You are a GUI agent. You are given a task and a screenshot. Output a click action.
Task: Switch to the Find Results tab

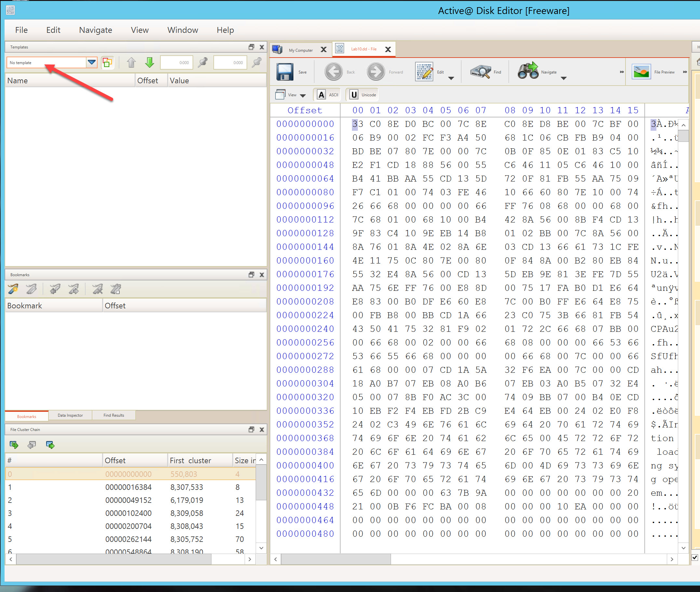coord(114,415)
